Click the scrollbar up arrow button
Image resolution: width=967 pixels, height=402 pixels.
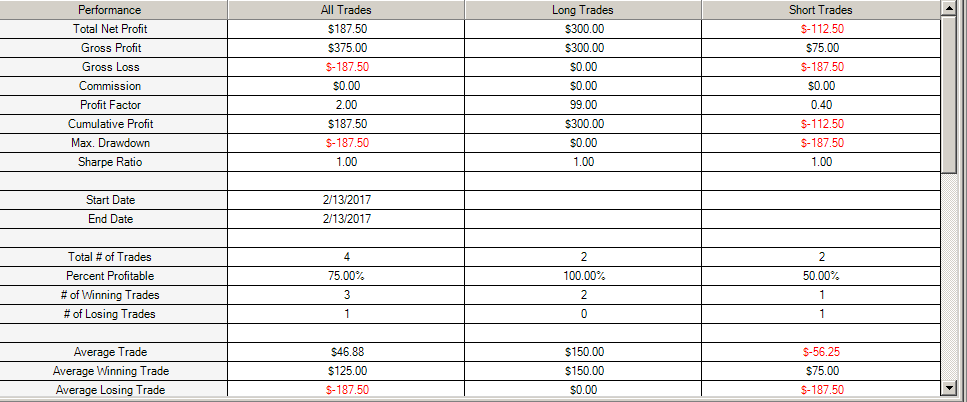[x=948, y=9]
